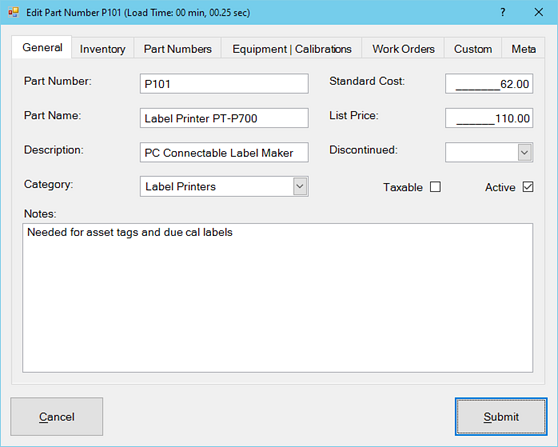558x447 pixels.
Task: Open the Work Orders tab
Action: [x=403, y=49]
